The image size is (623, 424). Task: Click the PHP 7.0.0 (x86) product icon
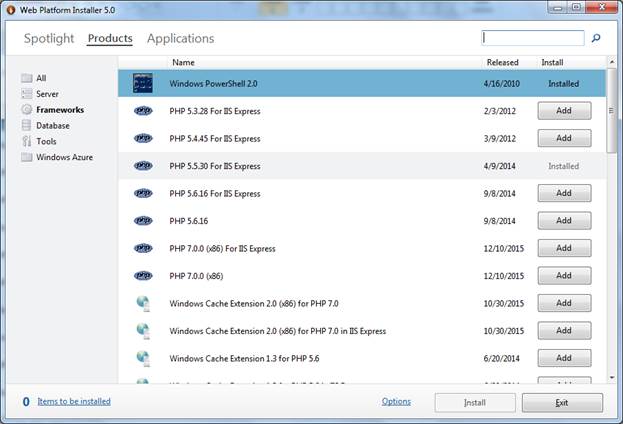143,275
